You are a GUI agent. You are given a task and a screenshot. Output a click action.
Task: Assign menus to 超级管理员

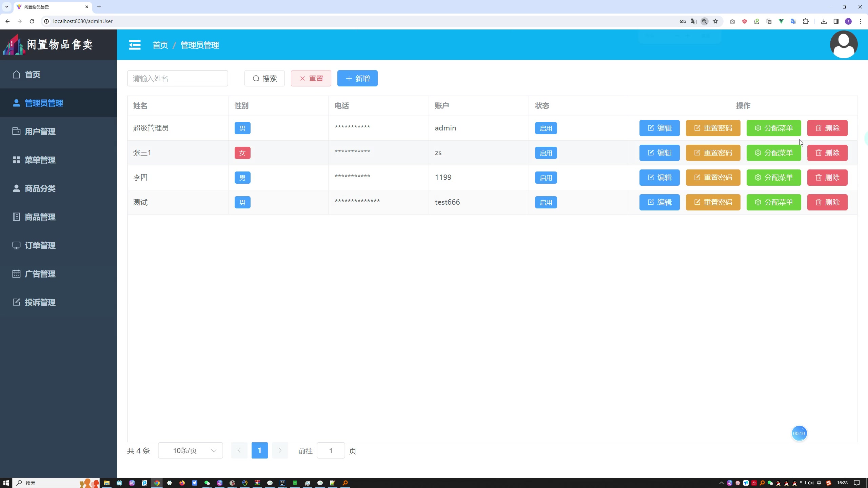(x=774, y=128)
